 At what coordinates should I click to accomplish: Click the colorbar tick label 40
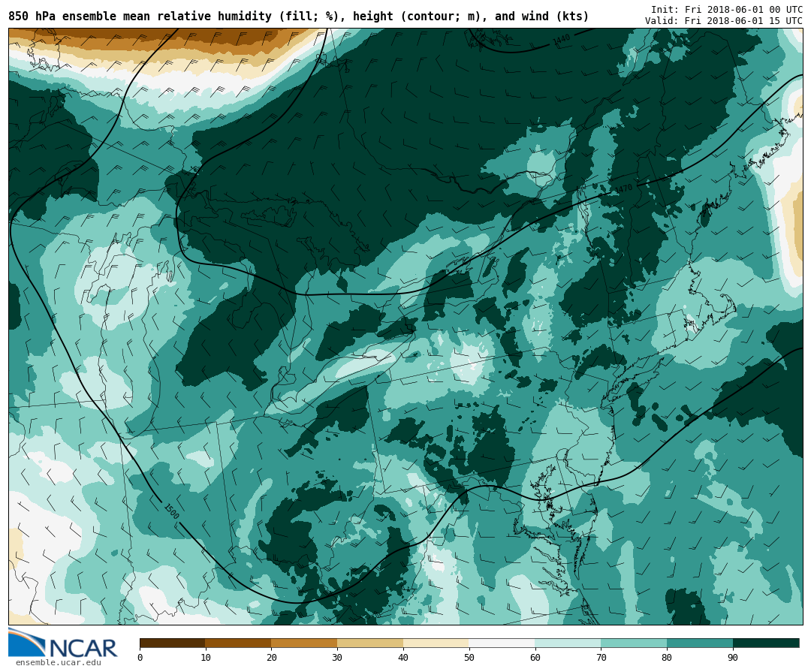click(x=403, y=658)
